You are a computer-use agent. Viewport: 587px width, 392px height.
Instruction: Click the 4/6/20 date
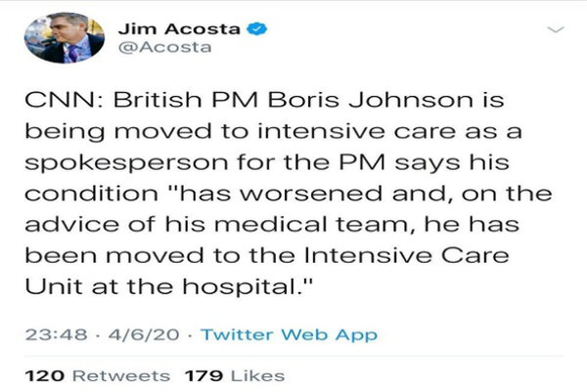click(x=144, y=334)
